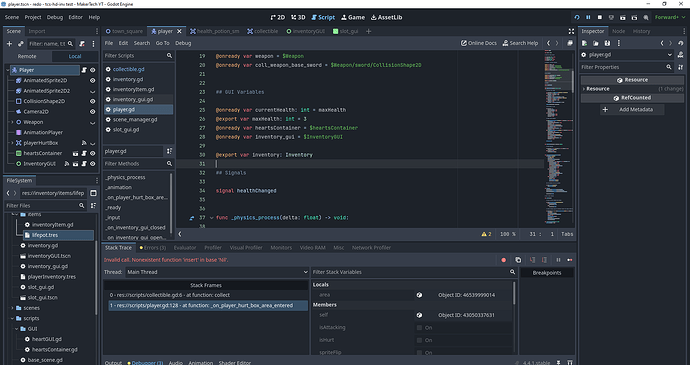Toggle distraction-free mode icon
The width and height of the screenshot is (690, 365).
(571, 31)
